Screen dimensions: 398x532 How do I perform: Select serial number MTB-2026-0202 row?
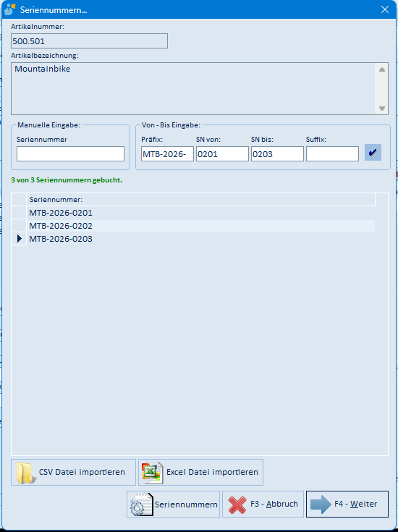click(193, 226)
